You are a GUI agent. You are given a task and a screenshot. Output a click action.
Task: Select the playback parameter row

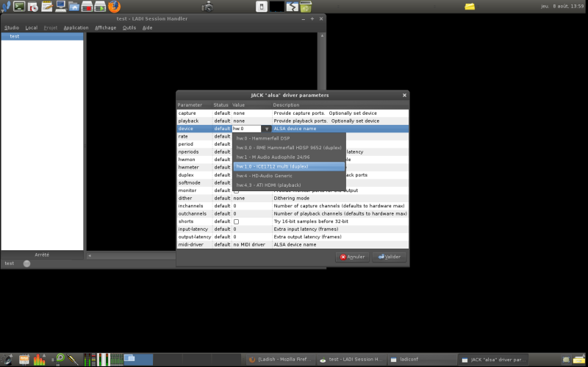coord(293,121)
